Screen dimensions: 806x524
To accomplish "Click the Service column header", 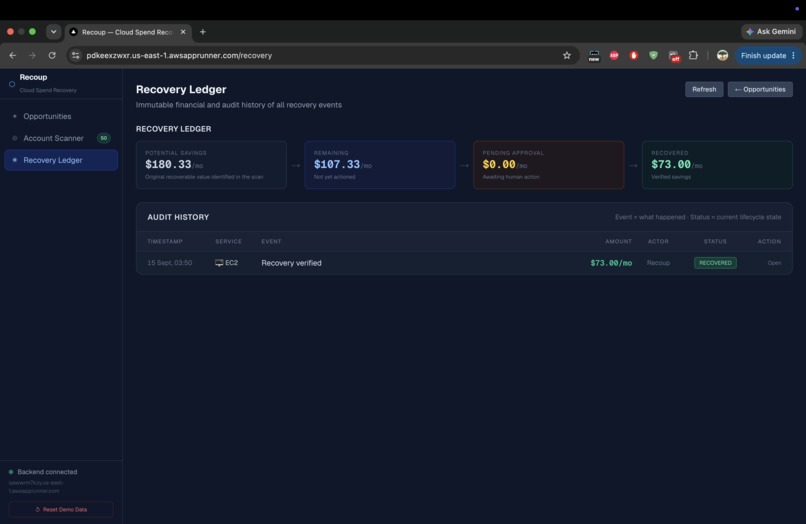I will pos(228,241).
